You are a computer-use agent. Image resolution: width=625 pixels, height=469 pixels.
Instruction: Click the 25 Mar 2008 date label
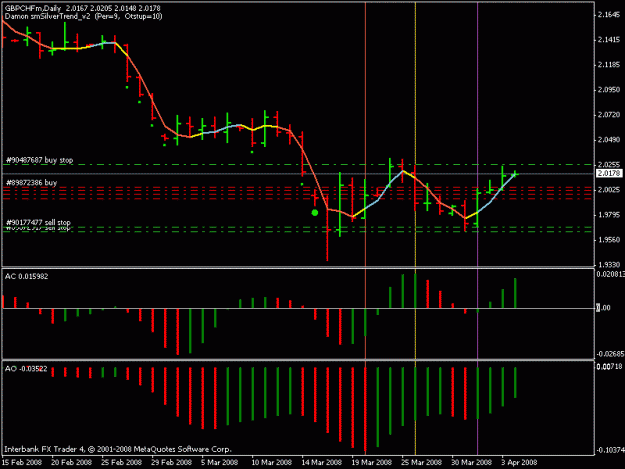(422, 462)
